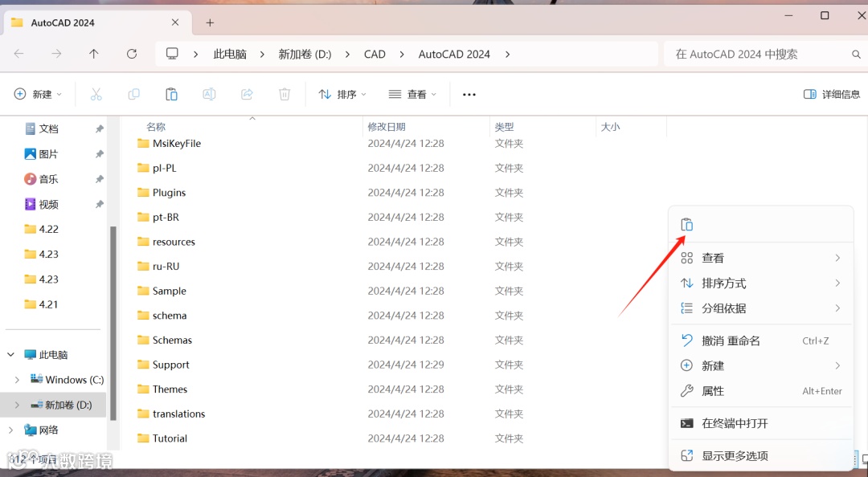This screenshot has width=868, height=477.
Task: Choose 显示更多选项 in the context menu
Action: [761, 456]
